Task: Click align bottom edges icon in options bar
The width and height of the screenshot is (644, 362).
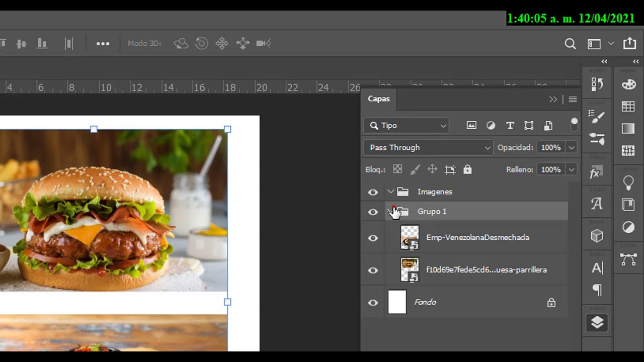Action: point(42,44)
